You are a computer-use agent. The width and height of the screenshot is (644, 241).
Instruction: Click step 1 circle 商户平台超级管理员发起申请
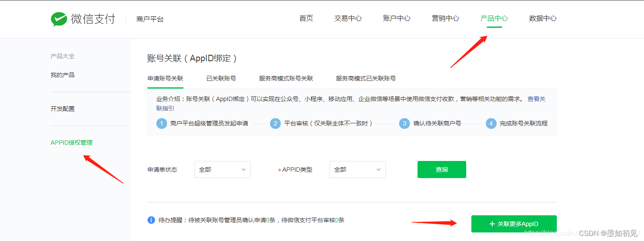pos(162,123)
